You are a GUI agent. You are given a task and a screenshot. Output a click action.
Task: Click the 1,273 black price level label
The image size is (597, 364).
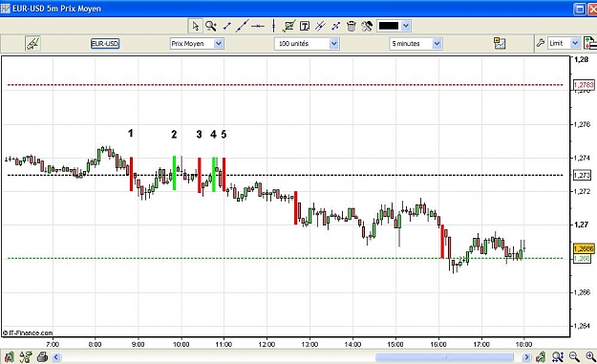pyautogui.click(x=582, y=175)
